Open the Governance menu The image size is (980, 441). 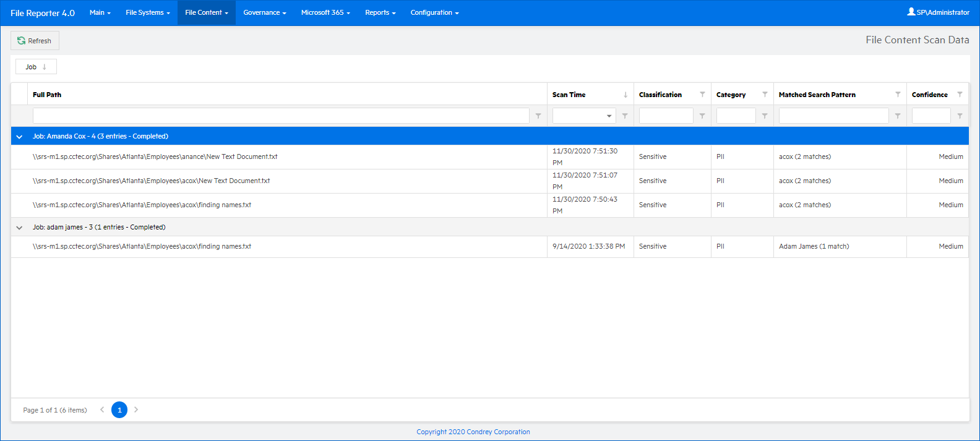tap(264, 12)
